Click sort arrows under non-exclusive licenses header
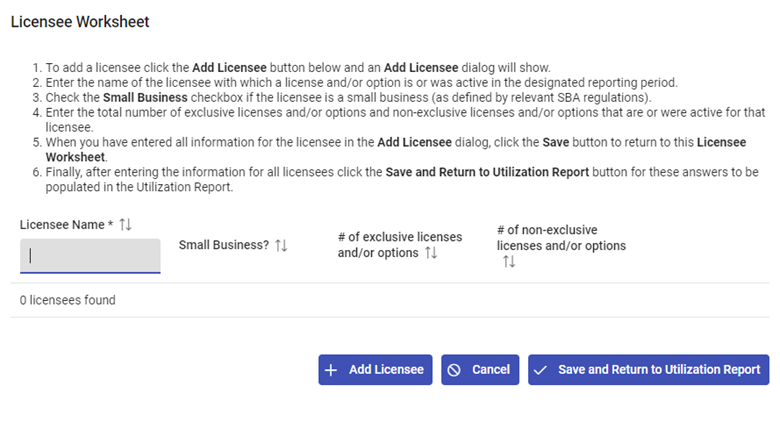Screen dimensions: 780x422 coord(509,262)
